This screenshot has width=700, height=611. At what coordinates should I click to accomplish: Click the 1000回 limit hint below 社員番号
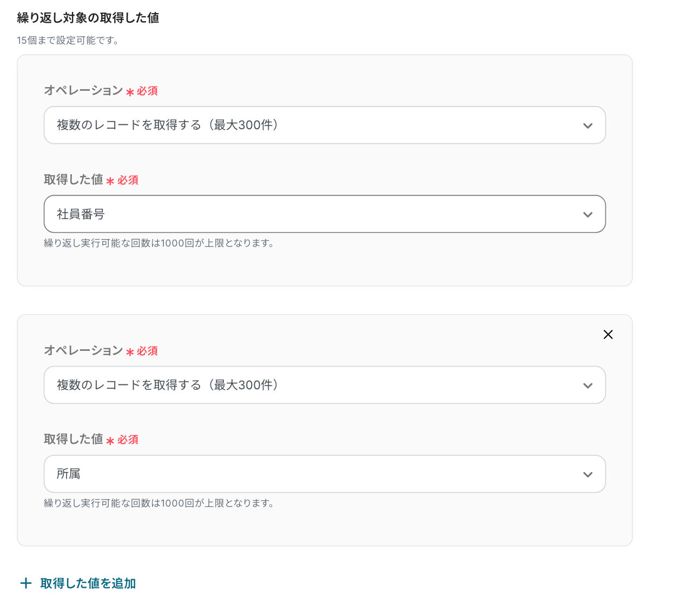coord(159,243)
